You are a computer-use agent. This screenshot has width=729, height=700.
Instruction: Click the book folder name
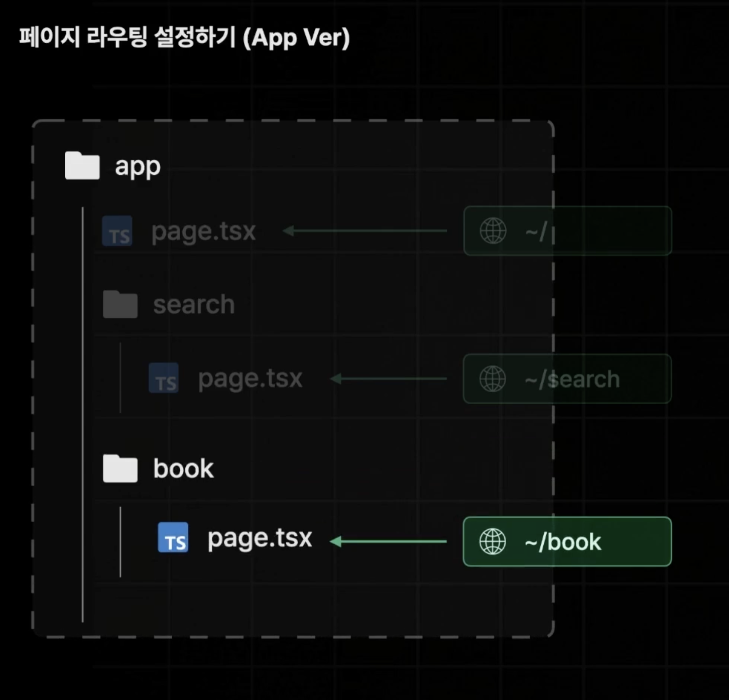point(183,469)
